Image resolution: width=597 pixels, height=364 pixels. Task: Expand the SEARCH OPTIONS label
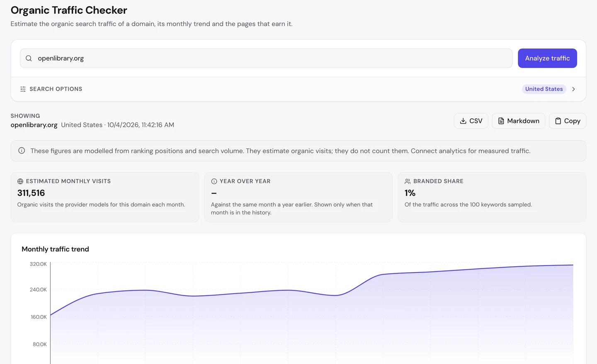coord(56,89)
